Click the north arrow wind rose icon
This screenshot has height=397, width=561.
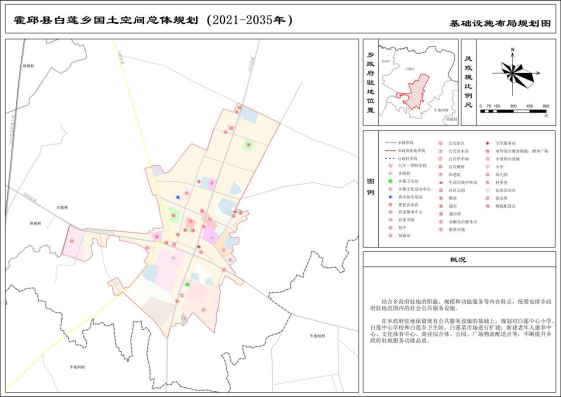[x=514, y=73]
